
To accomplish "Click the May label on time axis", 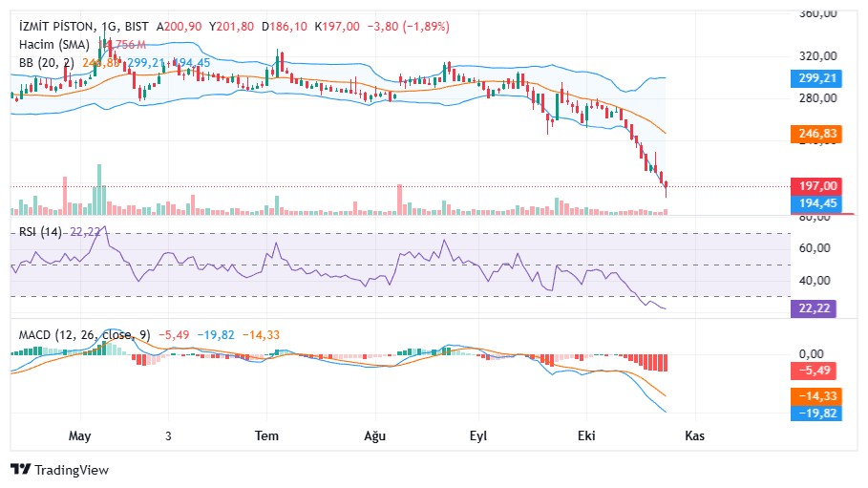I will (x=79, y=435).
